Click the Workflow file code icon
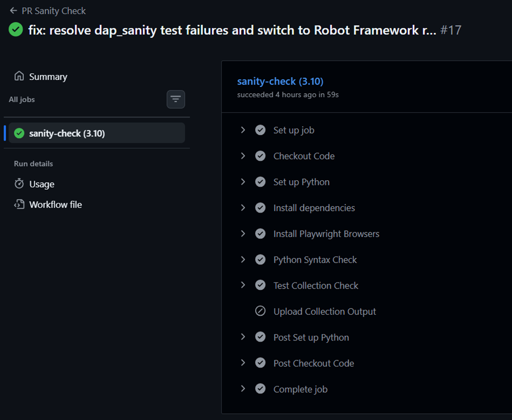The image size is (512, 420). pos(19,204)
